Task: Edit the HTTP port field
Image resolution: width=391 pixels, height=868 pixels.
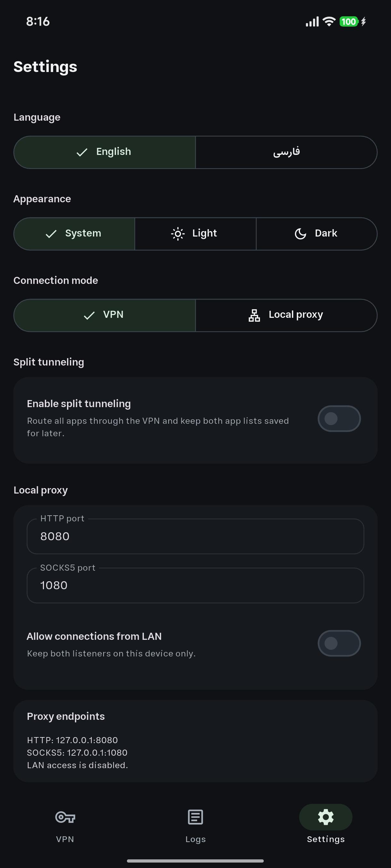Action: pos(195,536)
